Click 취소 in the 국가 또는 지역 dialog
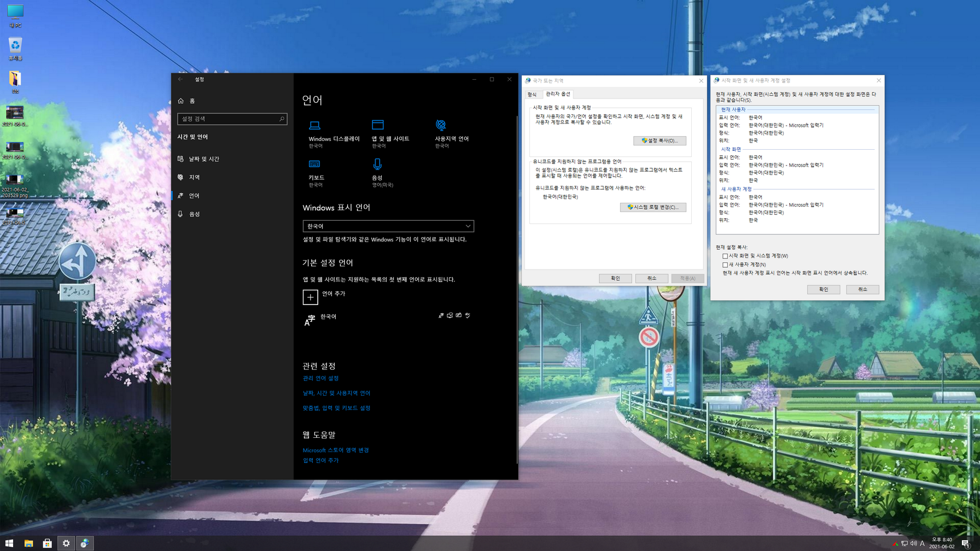980x551 pixels. pyautogui.click(x=651, y=278)
